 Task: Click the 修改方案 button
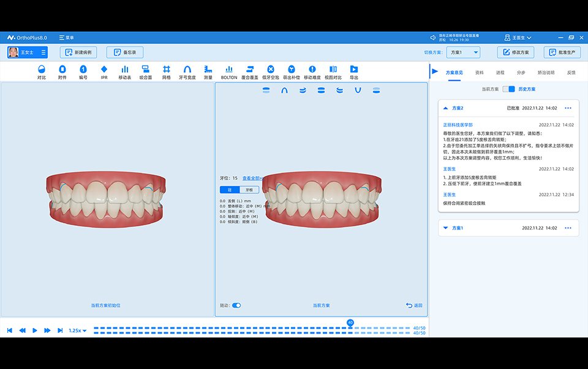pos(516,53)
